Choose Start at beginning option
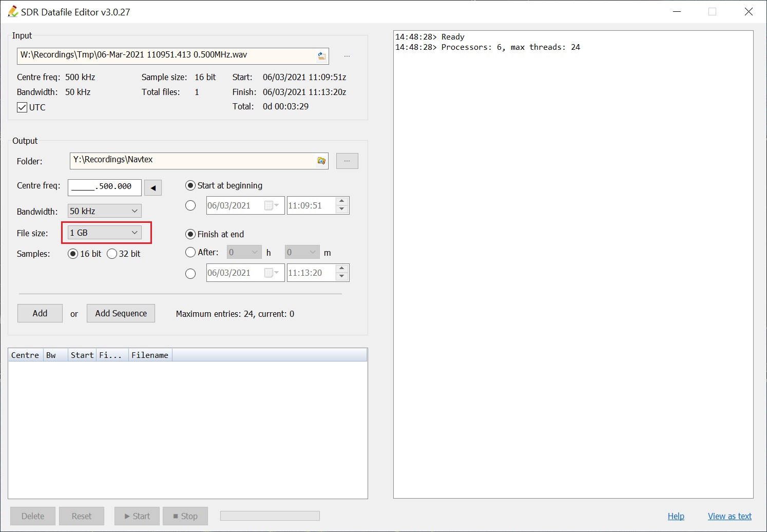767x532 pixels. (x=190, y=185)
